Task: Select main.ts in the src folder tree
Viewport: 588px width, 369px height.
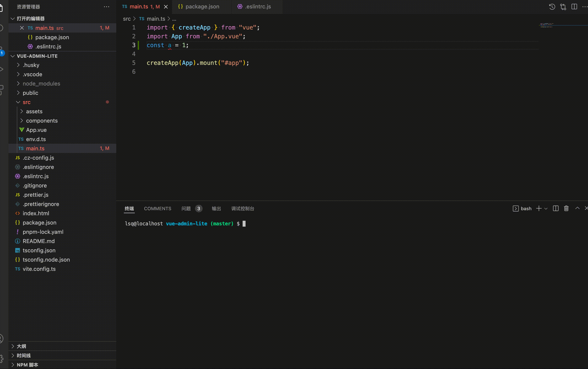Action: click(x=63, y=148)
